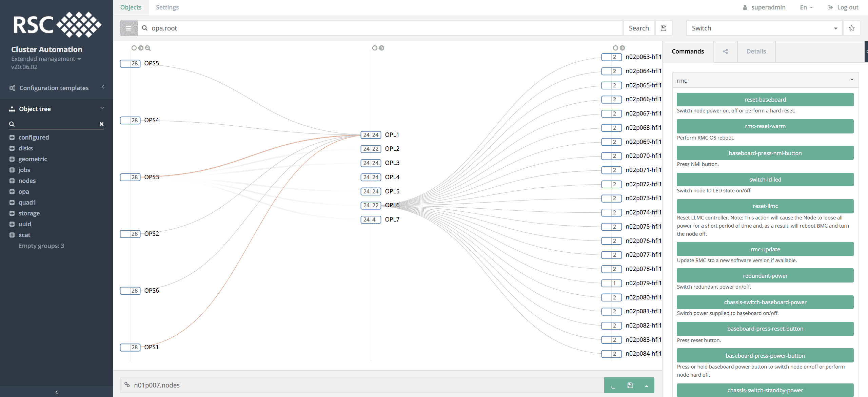Click the zoom-out magnifier icon above OPS5
This screenshot has width=868, height=397.
(x=148, y=48)
